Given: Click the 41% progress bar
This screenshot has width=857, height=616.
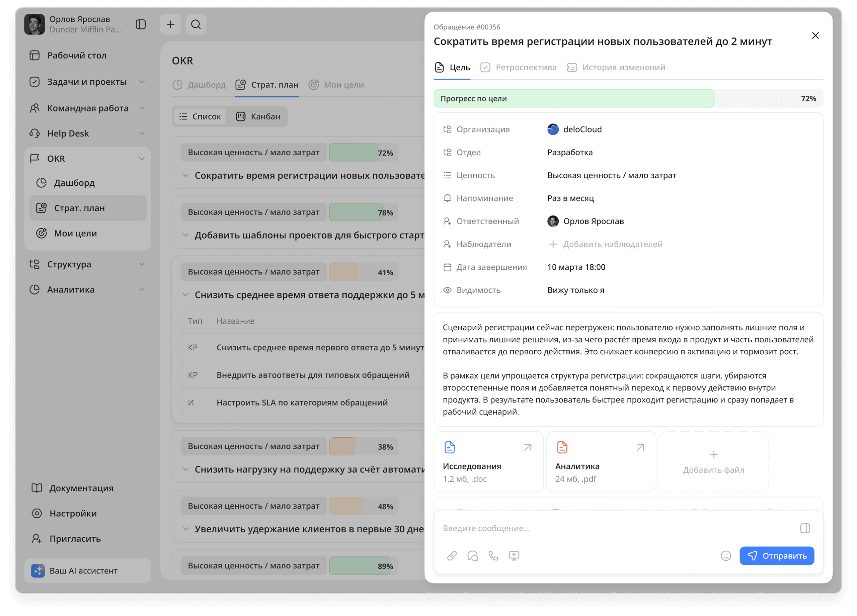Looking at the screenshot, I should [363, 272].
